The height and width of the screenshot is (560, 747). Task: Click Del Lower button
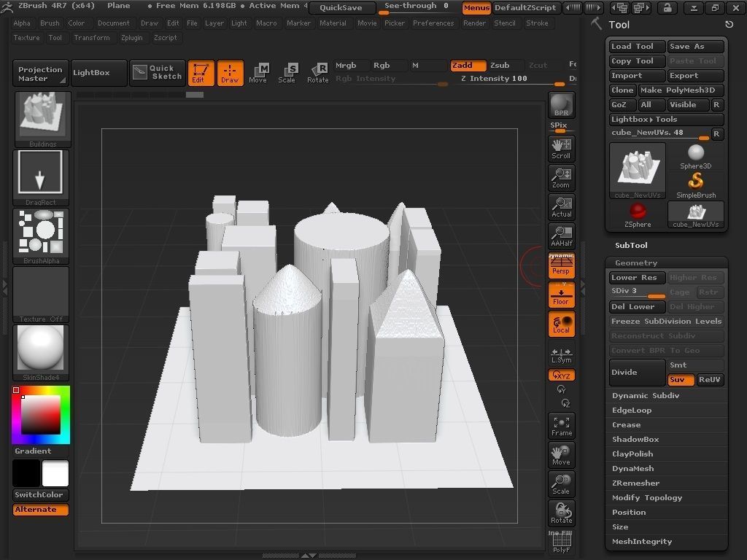(x=637, y=307)
